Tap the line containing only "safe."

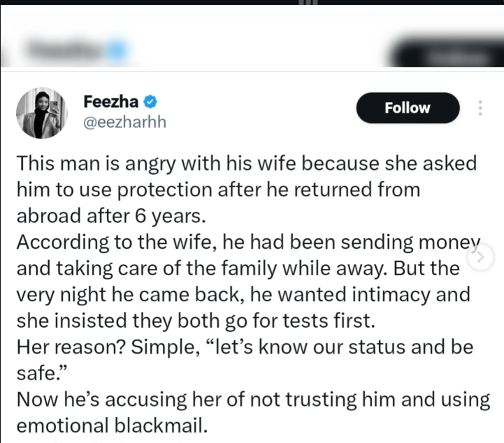pos(38,371)
